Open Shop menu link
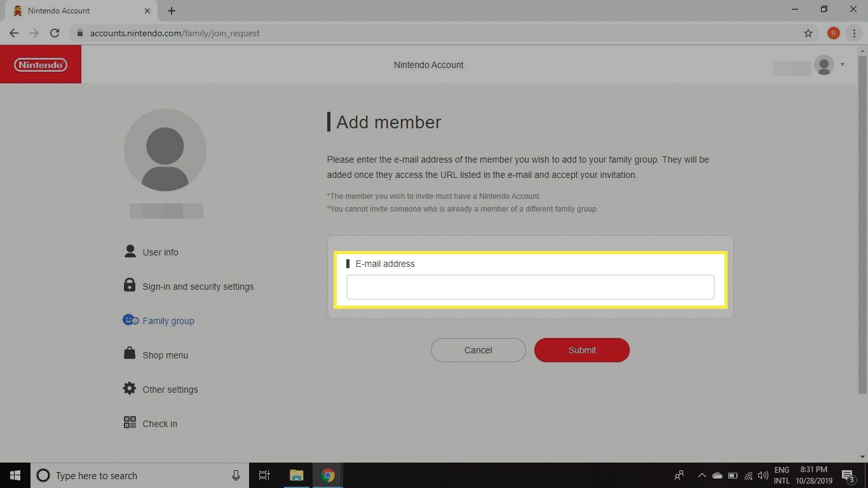This screenshot has height=488, width=868. click(165, 355)
